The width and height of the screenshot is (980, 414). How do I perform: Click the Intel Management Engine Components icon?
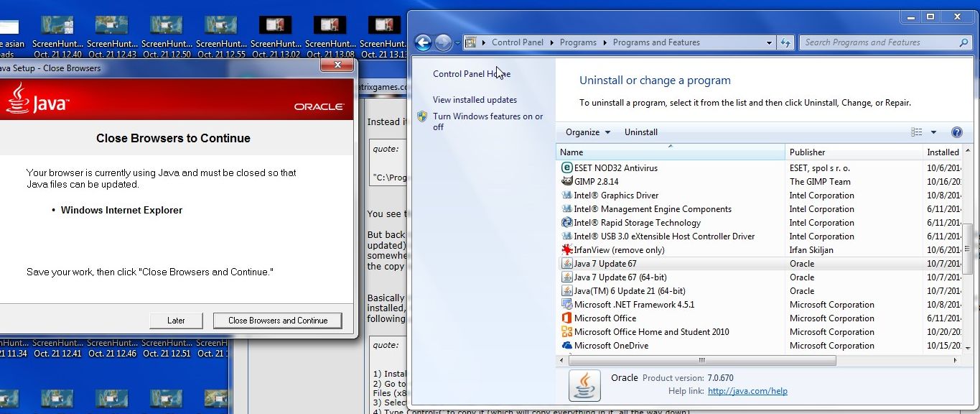pyautogui.click(x=567, y=208)
